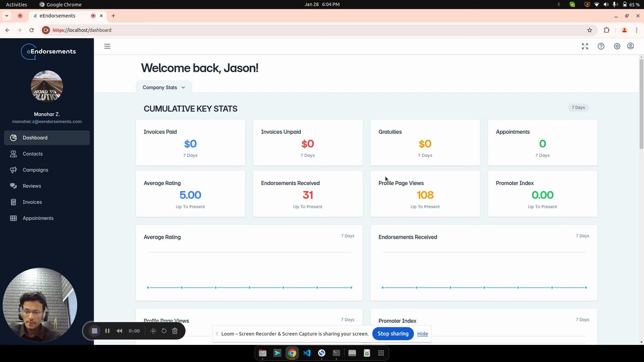The image size is (644, 362).
Task: Open help via the question mark icon
Action: [x=601, y=46]
